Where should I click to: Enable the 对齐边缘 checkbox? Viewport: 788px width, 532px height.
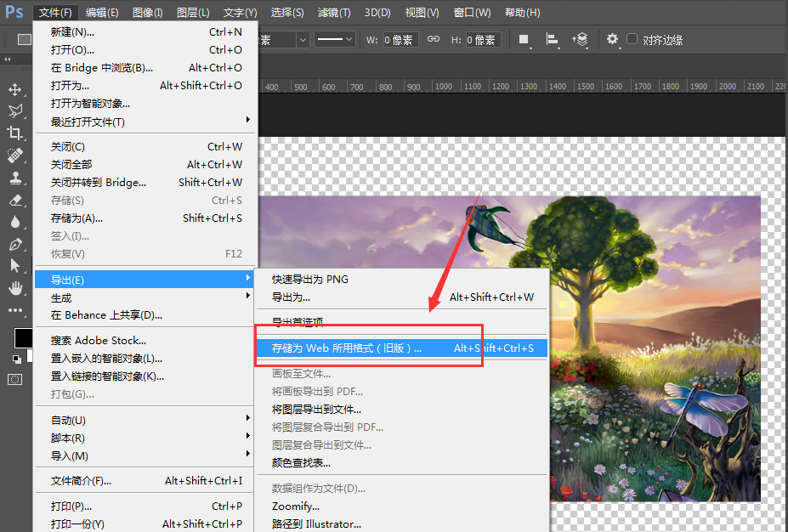point(632,39)
